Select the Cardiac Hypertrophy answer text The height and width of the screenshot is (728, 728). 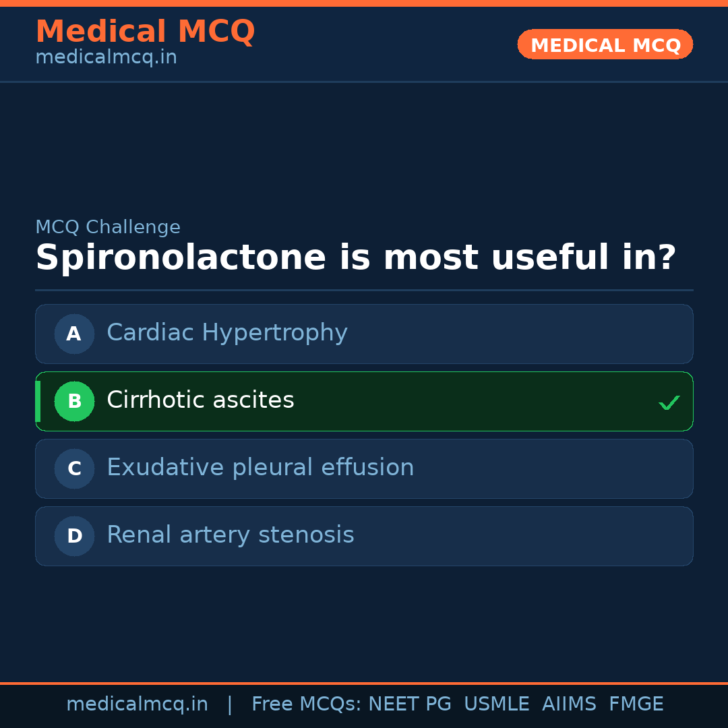[x=227, y=333]
